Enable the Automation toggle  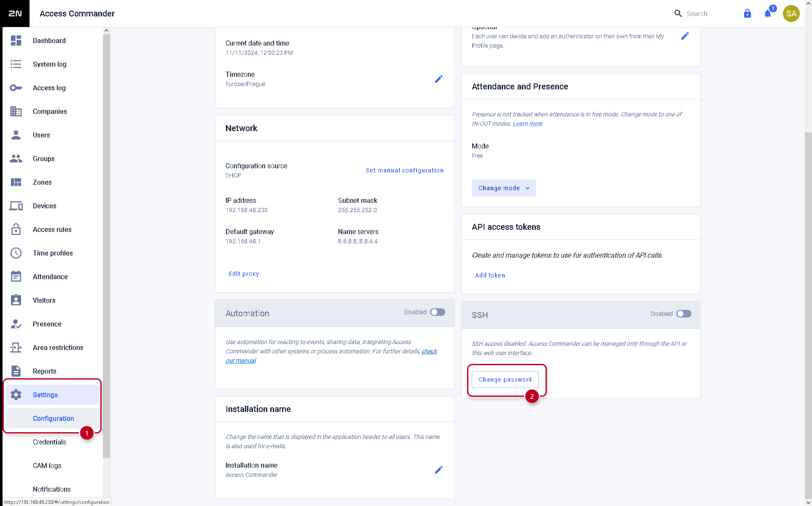[x=437, y=312]
